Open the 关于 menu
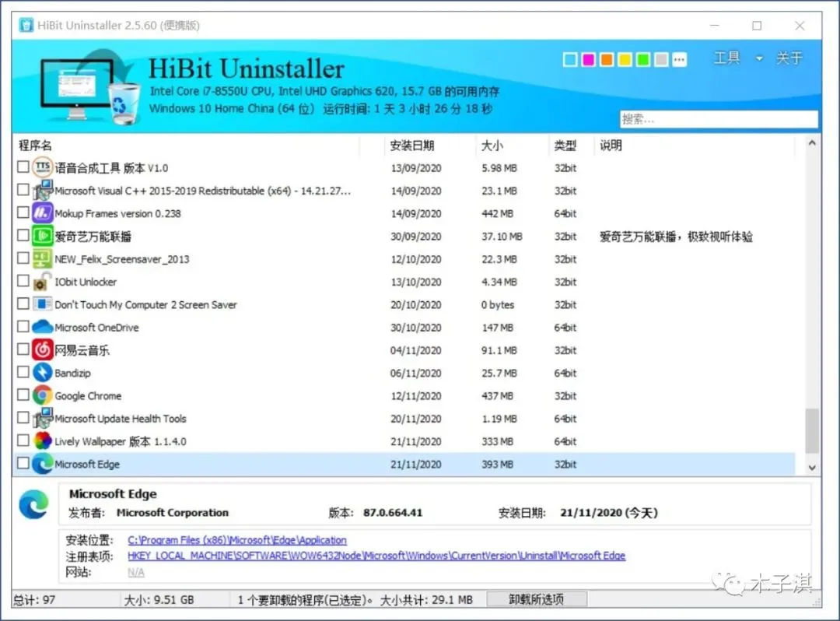The height and width of the screenshot is (621, 840). pos(789,58)
